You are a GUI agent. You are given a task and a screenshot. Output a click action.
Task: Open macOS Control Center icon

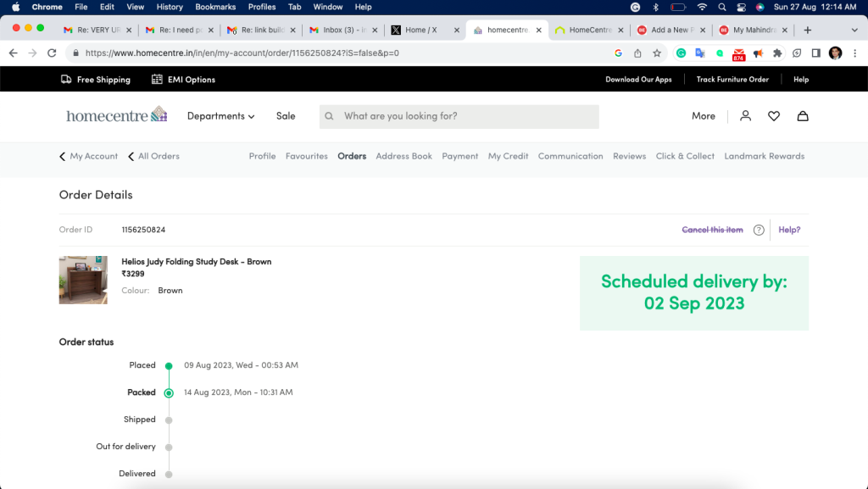pos(741,7)
